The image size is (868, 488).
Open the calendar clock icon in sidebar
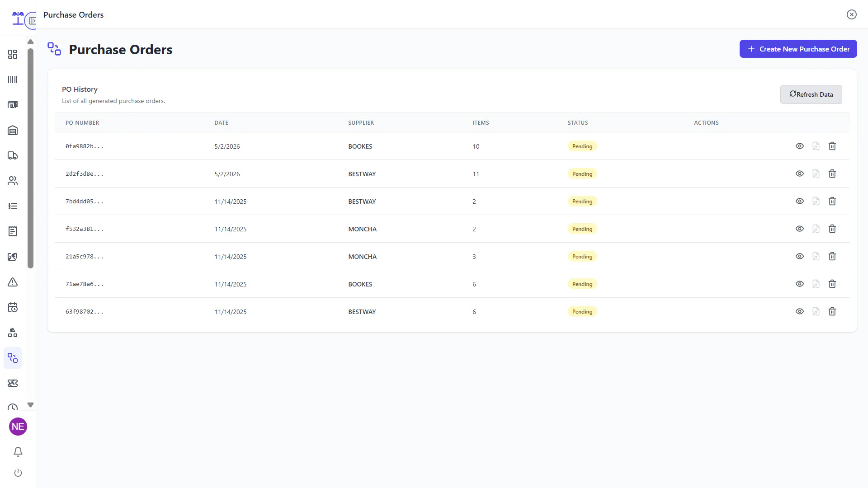click(x=13, y=307)
